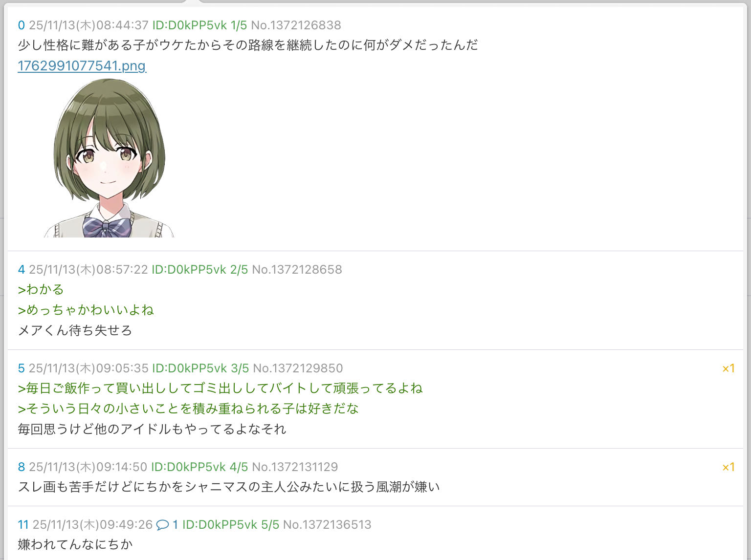The width and height of the screenshot is (751, 560).
Task: Click post number 11 link
Action: tap(23, 525)
